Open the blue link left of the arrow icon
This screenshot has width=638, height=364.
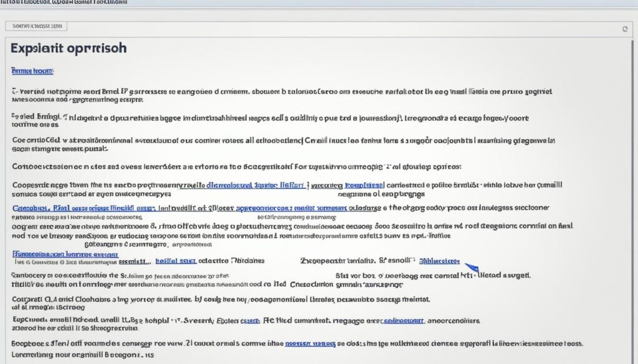pyautogui.click(x=440, y=261)
